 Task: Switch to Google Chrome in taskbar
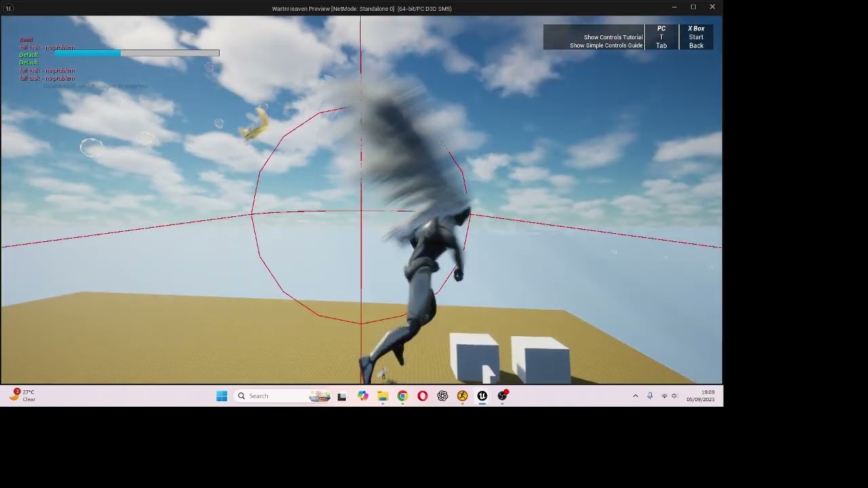click(403, 396)
